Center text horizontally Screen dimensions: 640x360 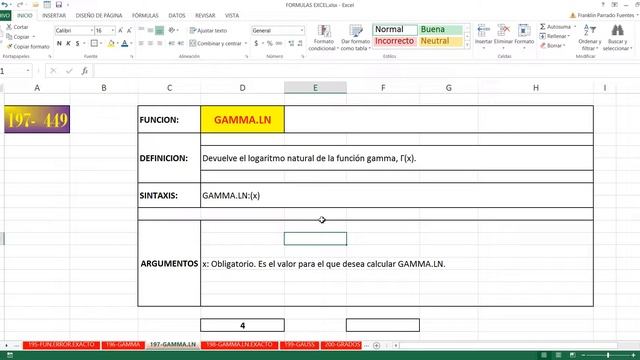click(x=150, y=43)
